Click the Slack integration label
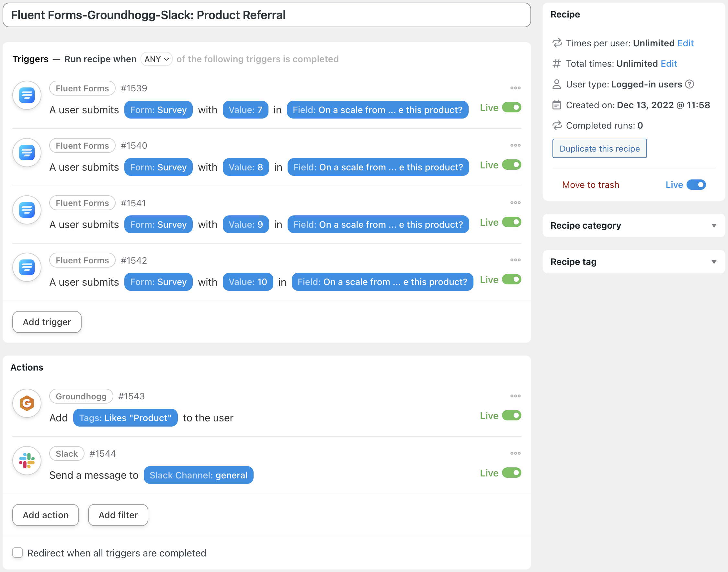This screenshot has height=572, width=728. [x=67, y=453]
